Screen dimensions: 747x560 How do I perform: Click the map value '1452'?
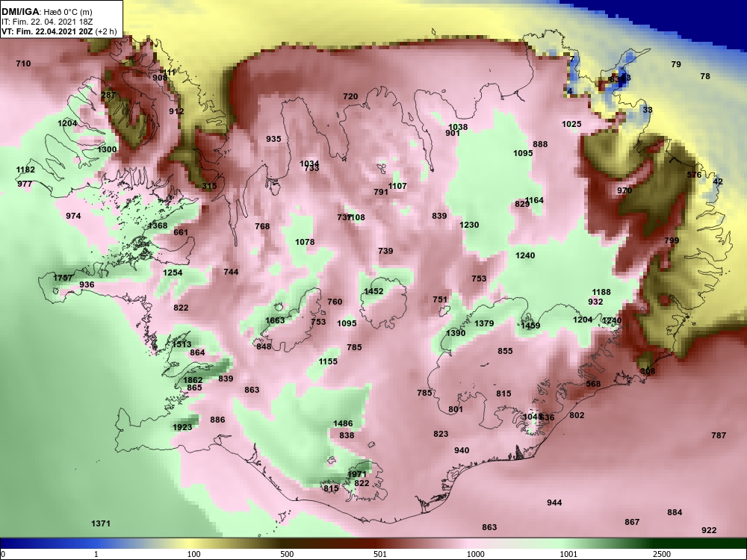[x=373, y=291]
